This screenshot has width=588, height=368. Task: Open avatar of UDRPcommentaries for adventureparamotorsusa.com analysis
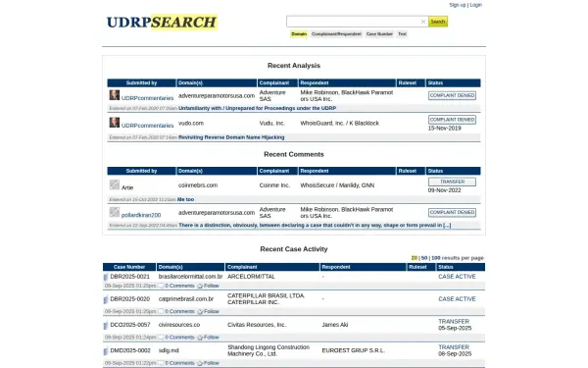pos(115,94)
